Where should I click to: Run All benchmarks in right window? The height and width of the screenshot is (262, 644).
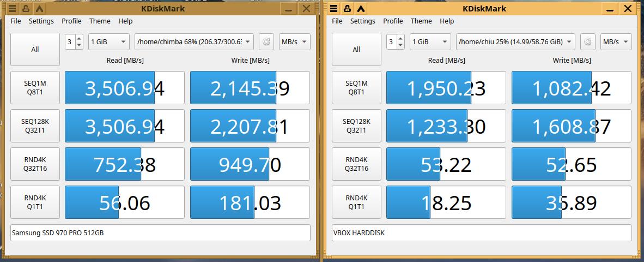point(356,49)
